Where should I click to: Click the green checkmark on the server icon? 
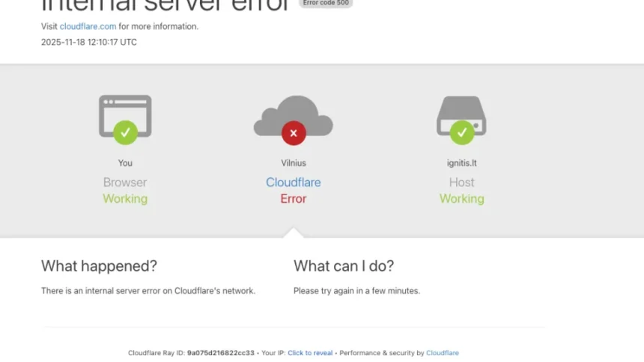pos(461,133)
